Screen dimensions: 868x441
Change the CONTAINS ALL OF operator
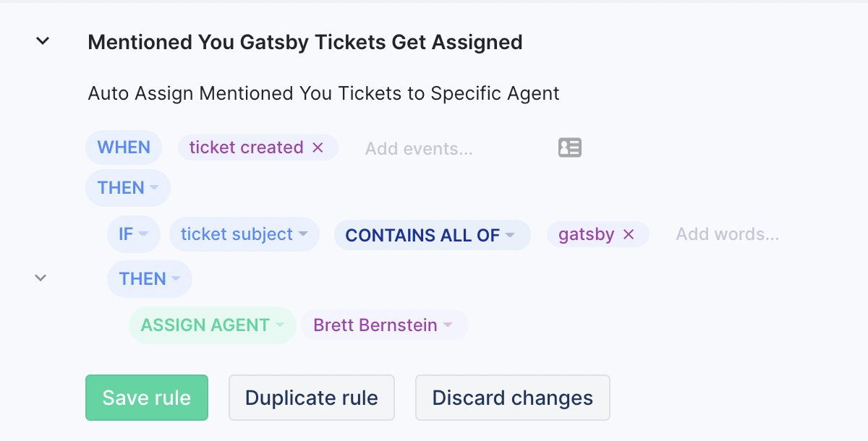tap(432, 234)
